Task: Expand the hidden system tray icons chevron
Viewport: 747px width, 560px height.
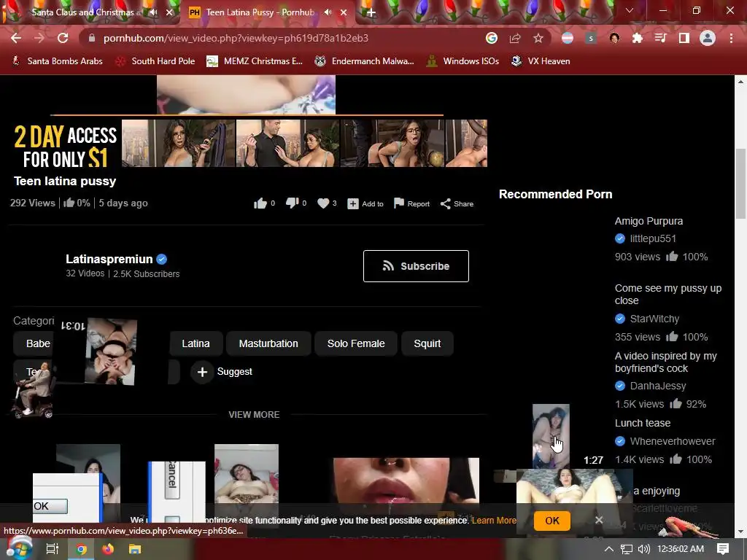Action: [x=609, y=549]
